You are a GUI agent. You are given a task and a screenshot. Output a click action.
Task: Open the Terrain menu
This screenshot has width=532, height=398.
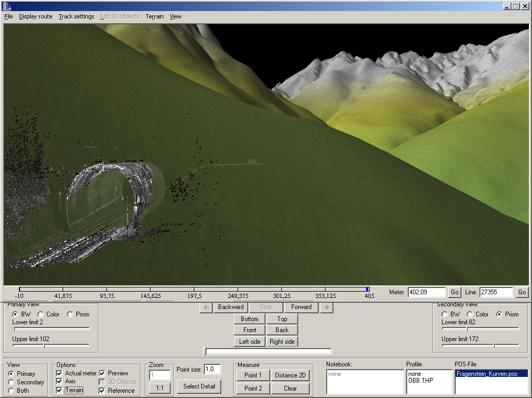click(x=154, y=16)
